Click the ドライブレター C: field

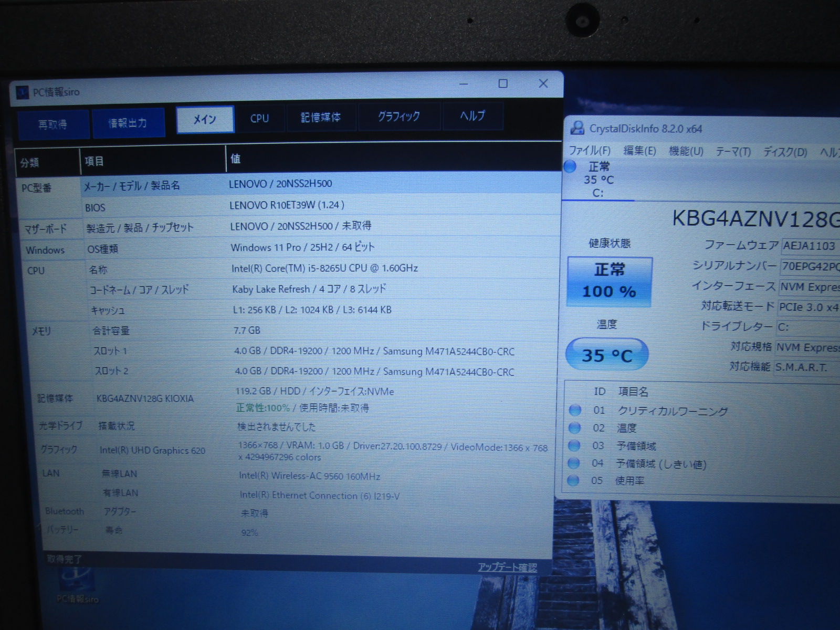[x=808, y=327]
